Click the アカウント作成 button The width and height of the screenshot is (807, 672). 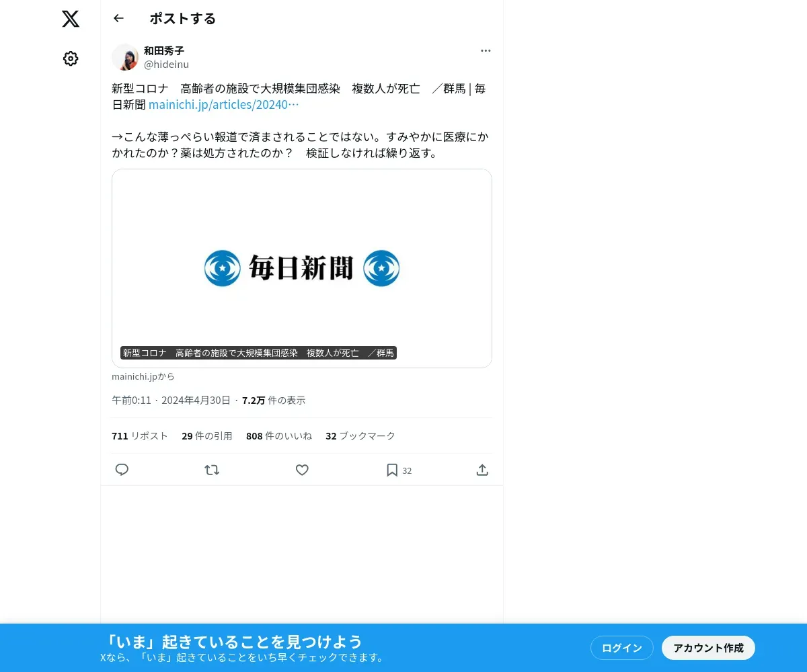point(708,648)
